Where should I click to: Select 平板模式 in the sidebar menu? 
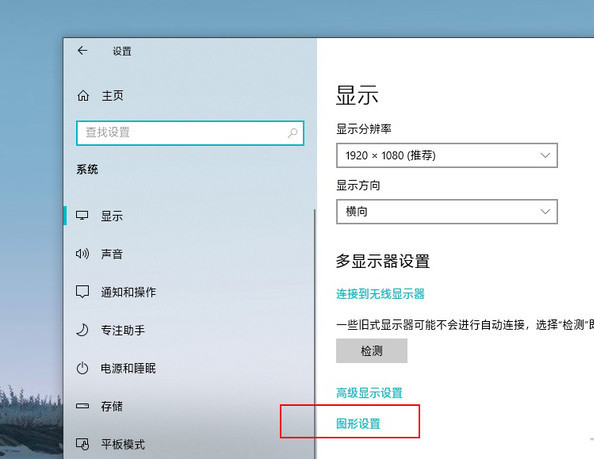[123, 444]
